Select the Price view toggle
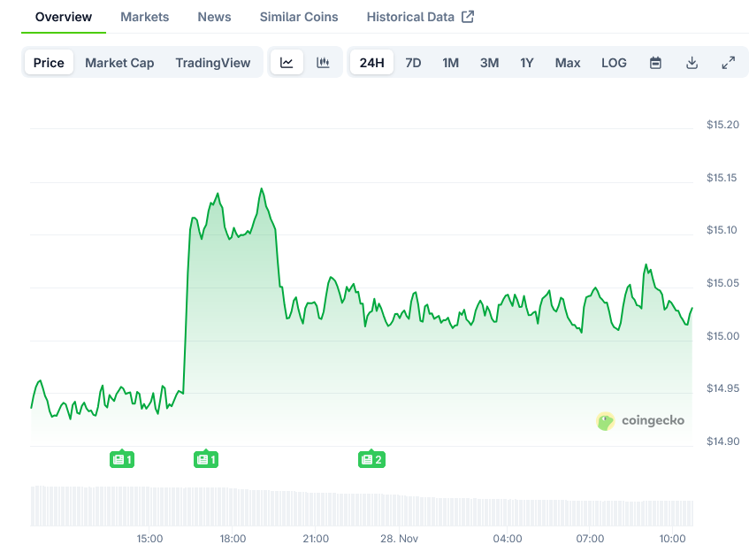The image size is (749, 560). point(49,63)
